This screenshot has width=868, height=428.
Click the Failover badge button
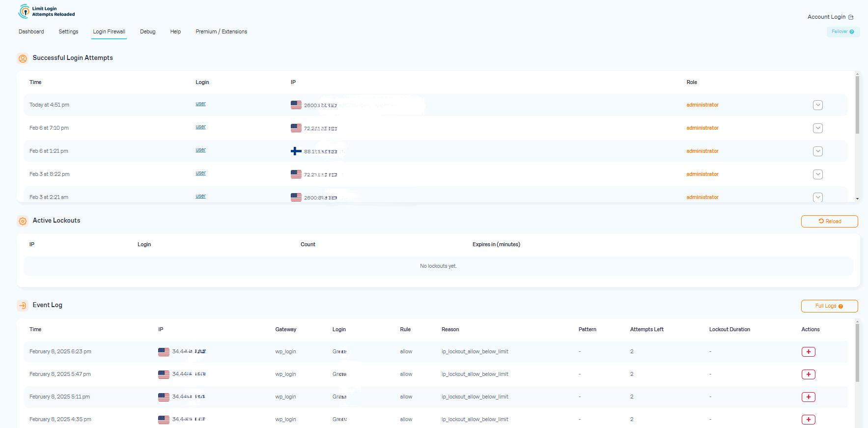coord(843,32)
